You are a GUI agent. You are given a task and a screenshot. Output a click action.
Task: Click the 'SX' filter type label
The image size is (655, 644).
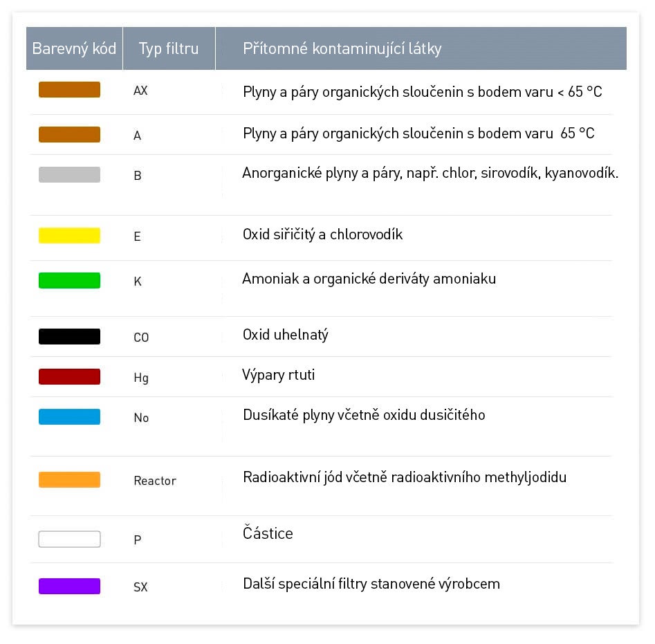(x=140, y=587)
